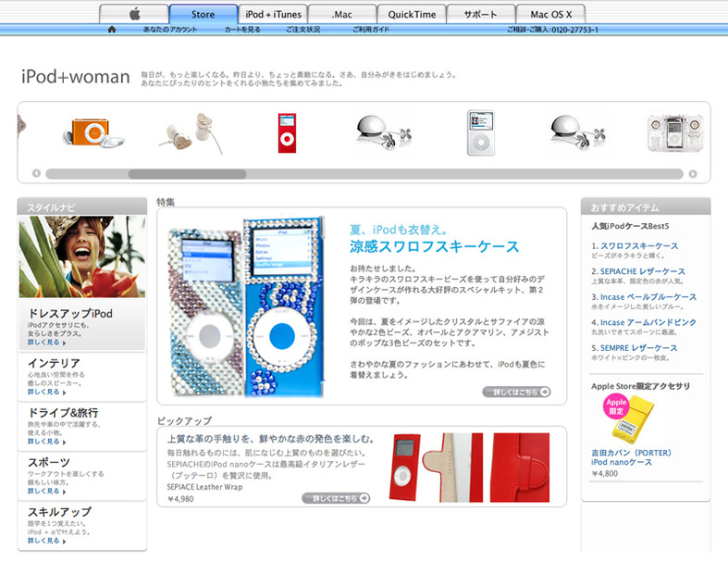Click the phone number ご相談・ご購入 text
The width and height of the screenshot is (728, 574).
[x=552, y=30]
